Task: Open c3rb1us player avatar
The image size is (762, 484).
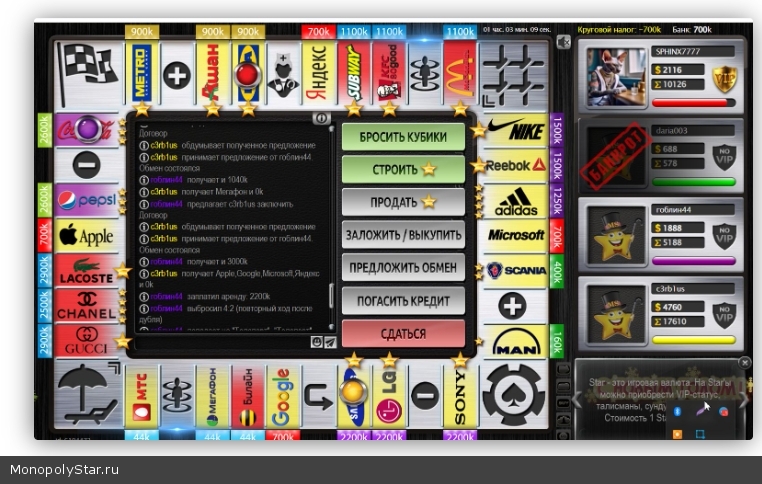Action: point(616,315)
